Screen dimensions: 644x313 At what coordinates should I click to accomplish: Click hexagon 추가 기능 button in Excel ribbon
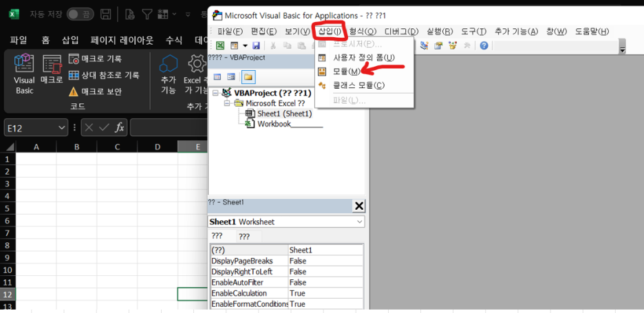(169, 74)
